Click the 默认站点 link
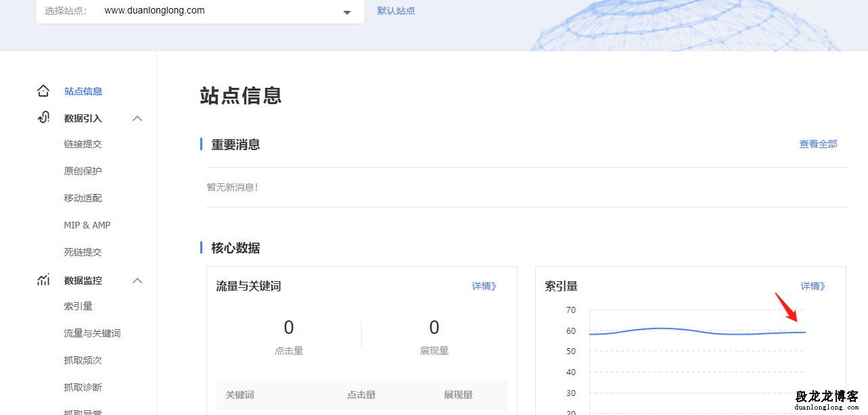Viewport: 868px width, 415px height. [396, 11]
